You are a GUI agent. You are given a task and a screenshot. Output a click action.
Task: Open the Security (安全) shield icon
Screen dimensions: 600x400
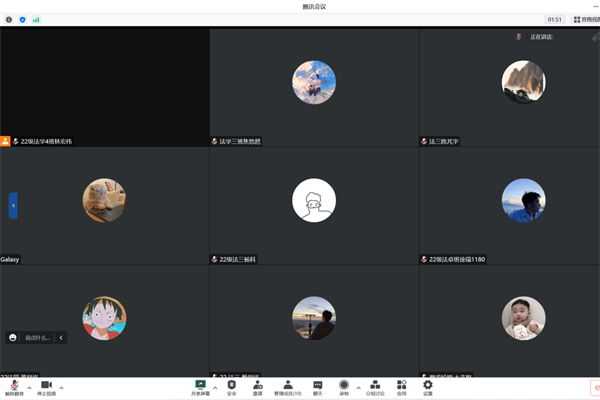[232, 386]
